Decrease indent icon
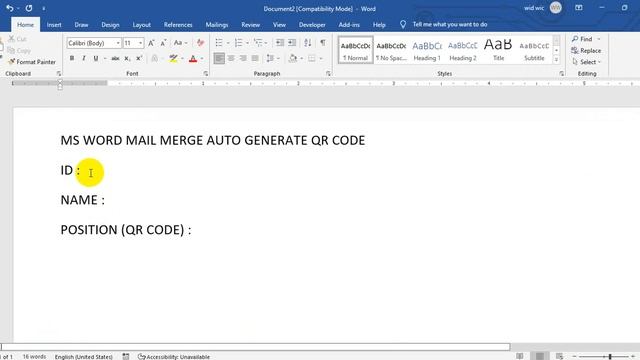 point(280,43)
